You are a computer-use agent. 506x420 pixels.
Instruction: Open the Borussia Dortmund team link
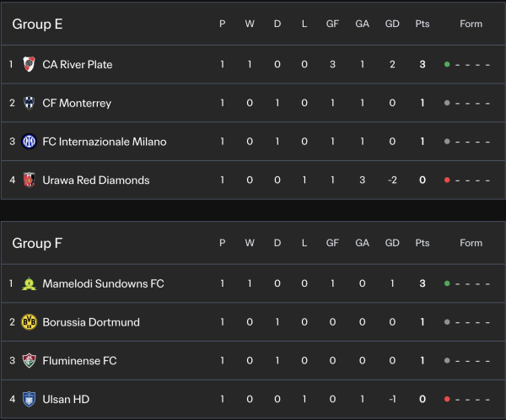(x=91, y=322)
